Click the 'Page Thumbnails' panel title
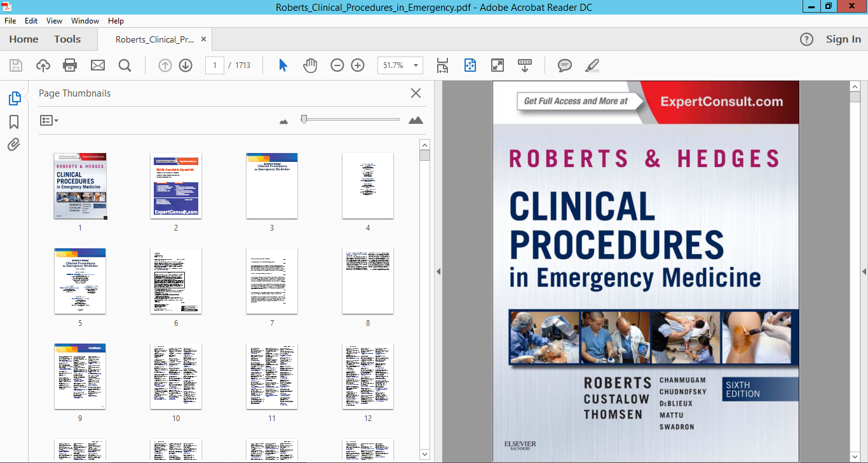Image resolution: width=868 pixels, height=463 pixels. coord(74,93)
